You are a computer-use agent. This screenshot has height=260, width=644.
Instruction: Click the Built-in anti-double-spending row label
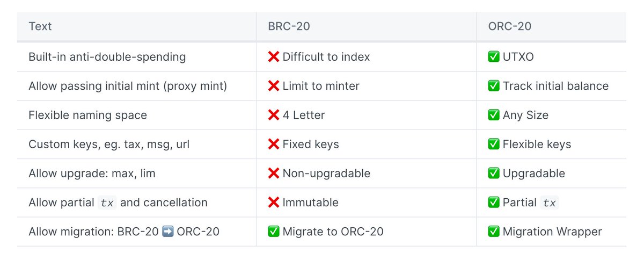[107, 57]
